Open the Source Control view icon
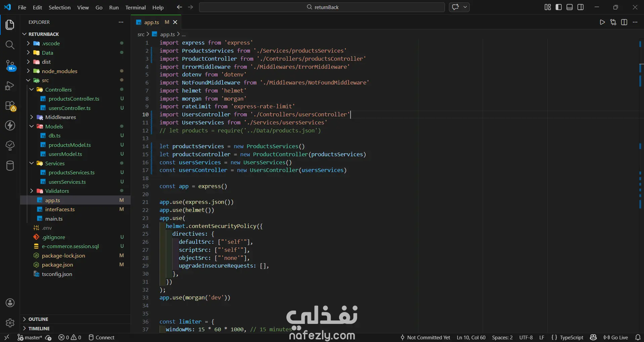Screen dimensions: 644x342 point(10,65)
